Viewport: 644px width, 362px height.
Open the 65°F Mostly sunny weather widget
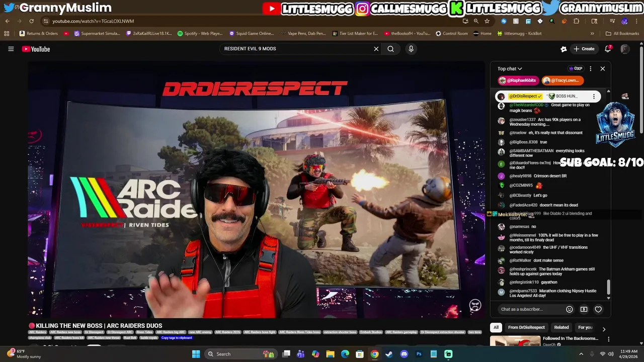(23, 354)
